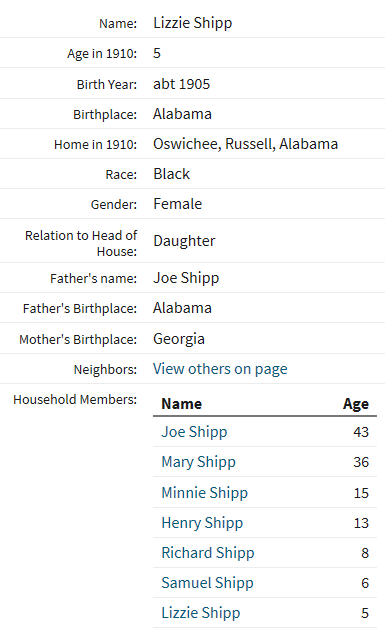
Task: Open the View others on page link
Action: point(220,369)
